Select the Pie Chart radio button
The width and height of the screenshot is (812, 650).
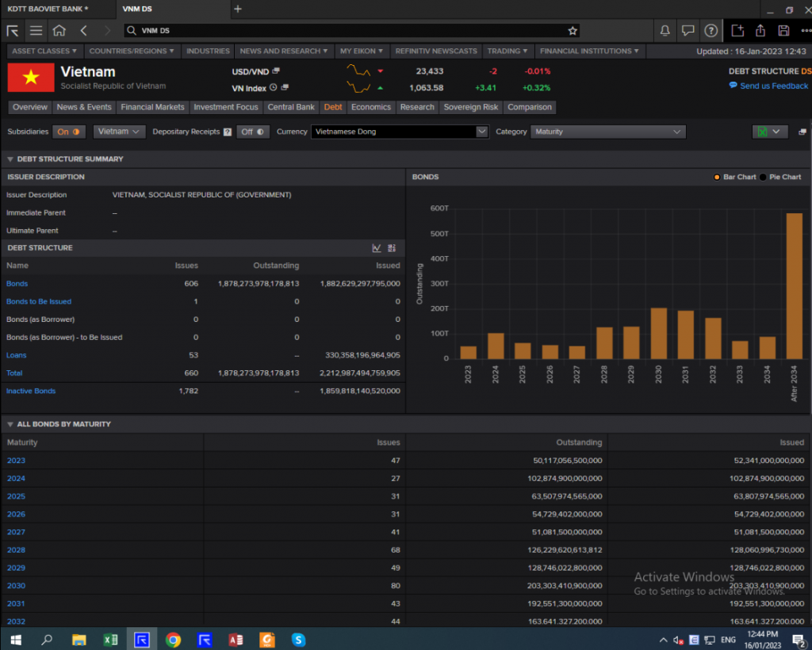pos(764,177)
